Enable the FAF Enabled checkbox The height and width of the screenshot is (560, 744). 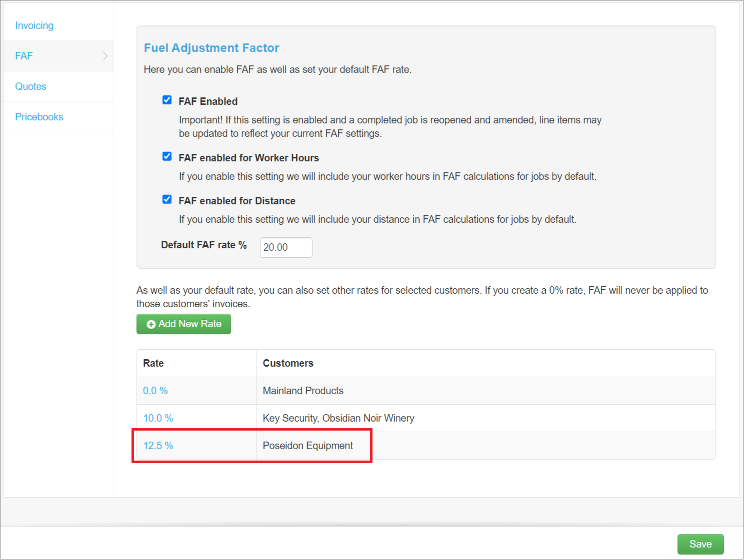coord(167,100)
